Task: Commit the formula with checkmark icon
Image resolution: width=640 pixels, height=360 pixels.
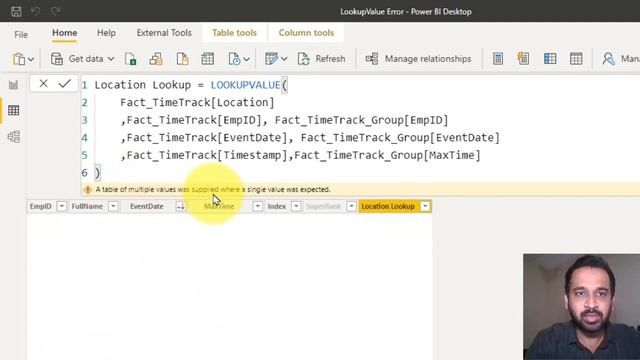Action: pos(64,84)
